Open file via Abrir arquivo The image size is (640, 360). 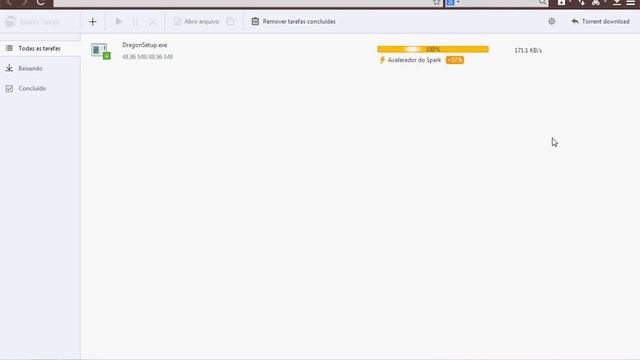point(196,21)
